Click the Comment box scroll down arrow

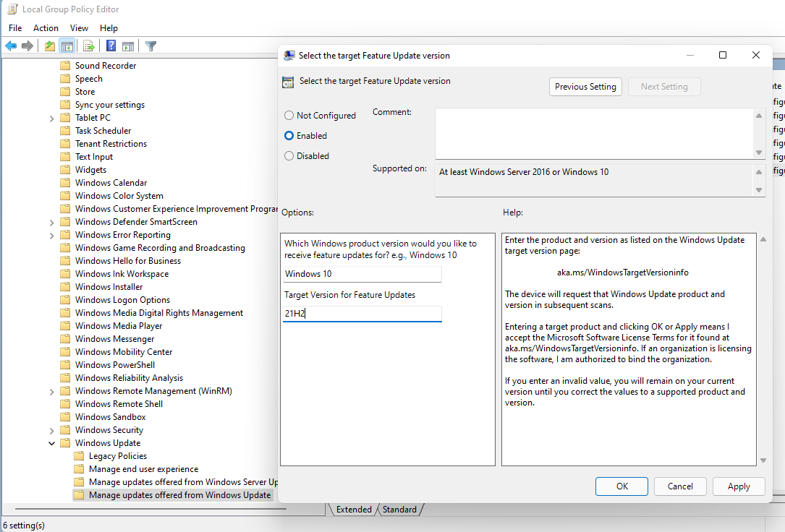click(x=759, y=153)
